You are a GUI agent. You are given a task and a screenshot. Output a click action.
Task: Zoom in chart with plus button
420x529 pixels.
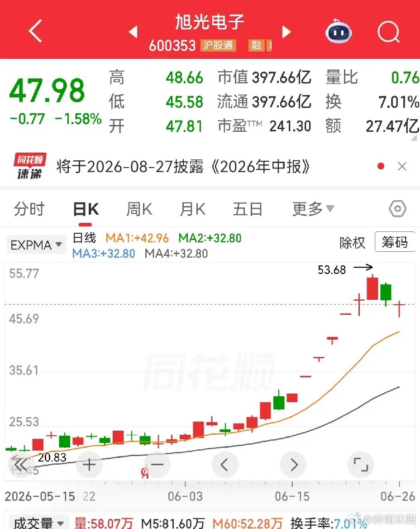click(89, 465)
